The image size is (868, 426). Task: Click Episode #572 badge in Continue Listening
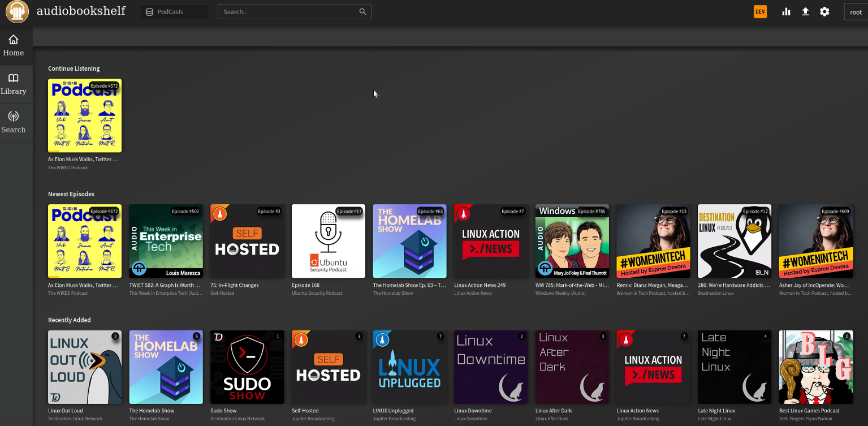104,86
